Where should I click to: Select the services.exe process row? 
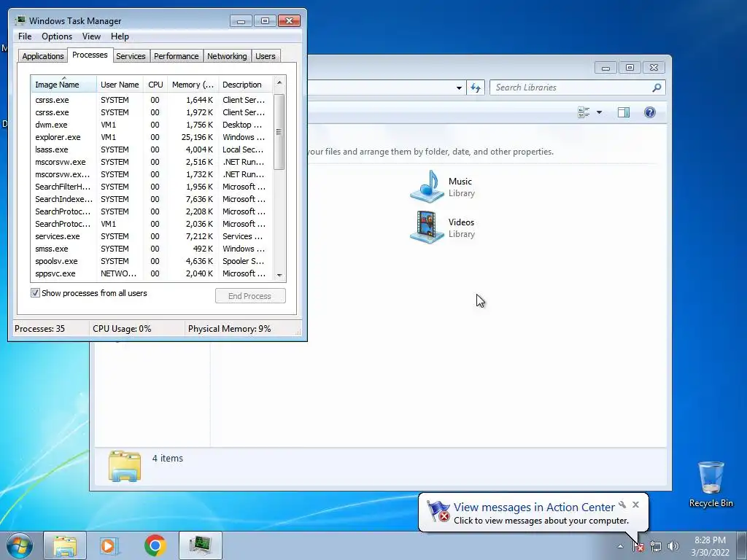coord(152,236)
